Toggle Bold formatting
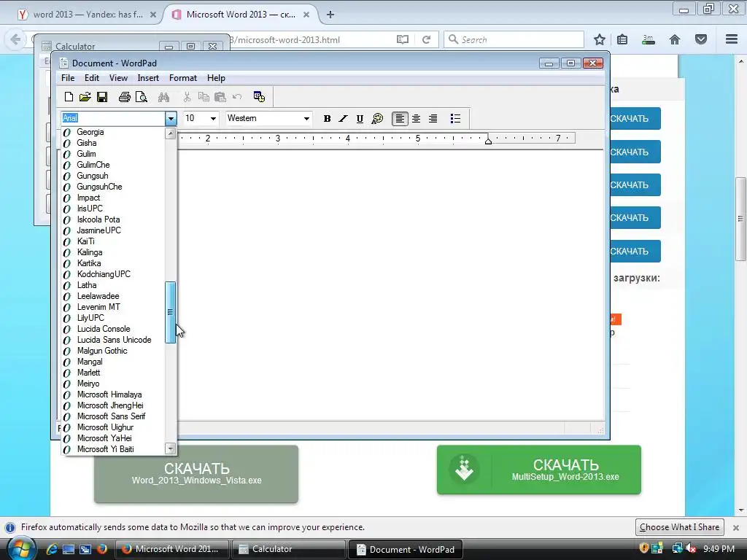The width and height of the screenshot is (747, 560). tap(327, 119)
